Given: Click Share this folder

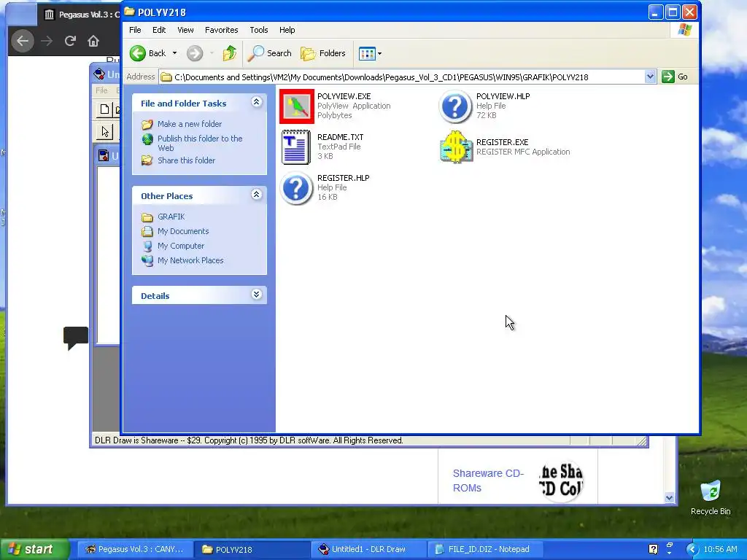Looking at the screenshot, I should tap(186, 160).
